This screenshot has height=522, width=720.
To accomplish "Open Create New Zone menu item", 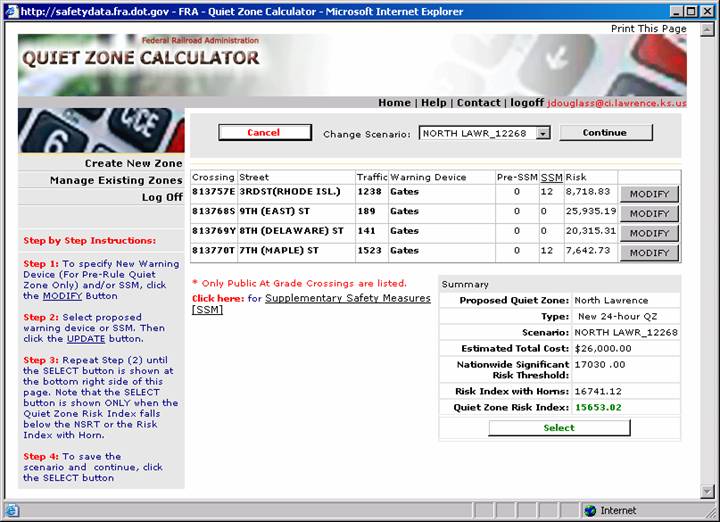I will tap(133, 163).
